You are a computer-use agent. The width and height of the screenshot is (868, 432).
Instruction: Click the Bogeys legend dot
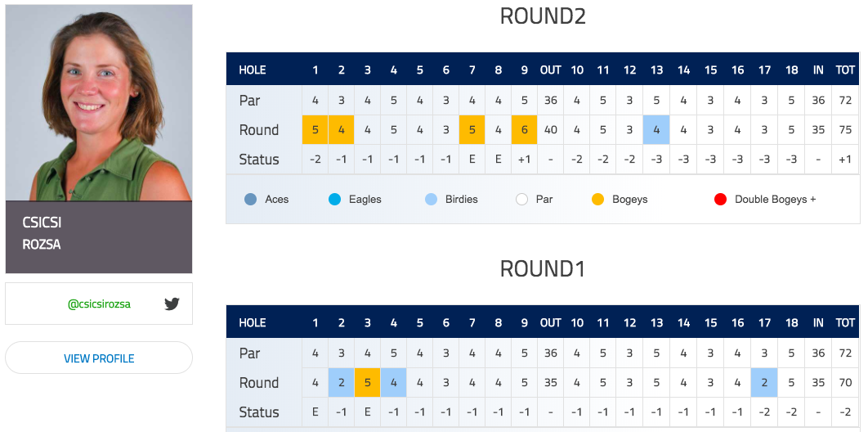tap(597, 200)
